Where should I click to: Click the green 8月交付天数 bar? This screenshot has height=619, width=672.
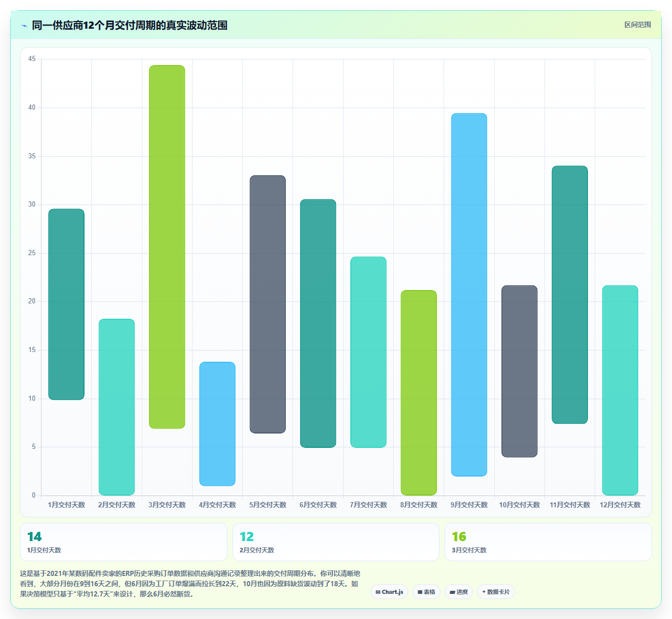point(419,393)
